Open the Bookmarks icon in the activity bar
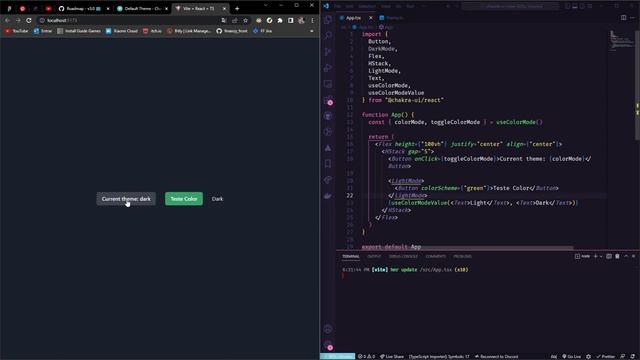Viewport: 640px width, 360px height. point(328,164)
